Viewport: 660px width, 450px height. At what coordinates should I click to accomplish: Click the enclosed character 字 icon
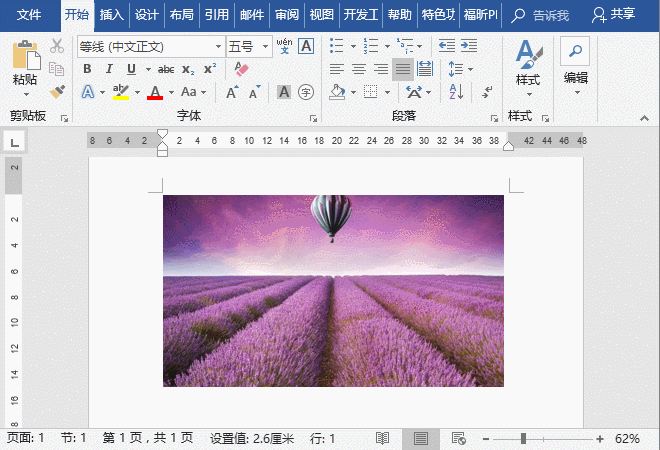306,92
